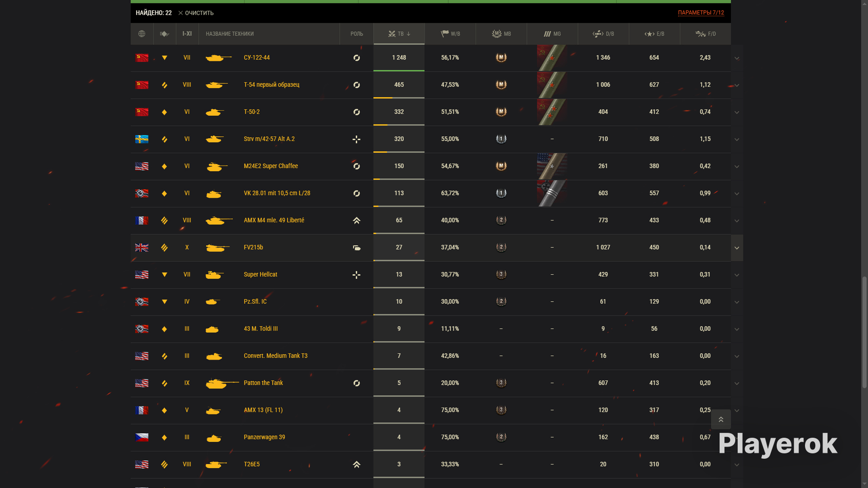Expand the Super Hellcat row details
This screenshot has width=868, height=488.
tap(737, 275)
